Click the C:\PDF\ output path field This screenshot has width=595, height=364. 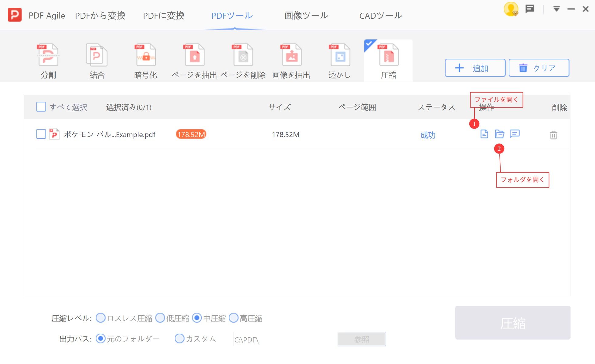coord(285,339)
